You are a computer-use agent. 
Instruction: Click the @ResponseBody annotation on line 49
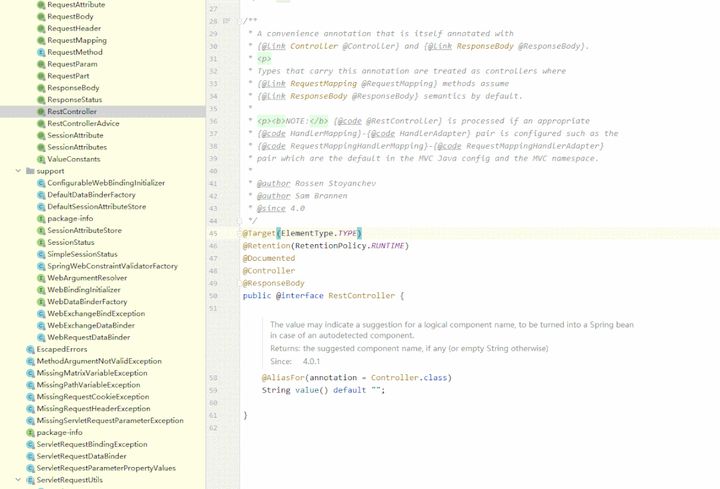pos(274,283)
